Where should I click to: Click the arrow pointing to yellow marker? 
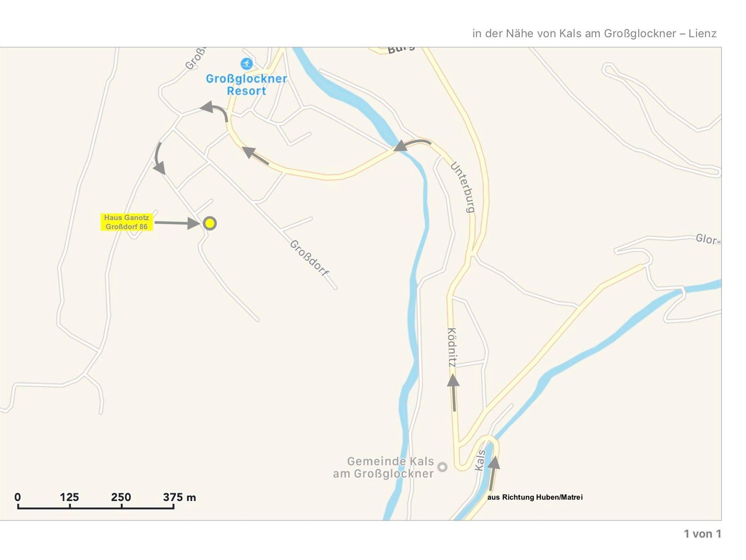pyautogui.click(x=177, y=223)
